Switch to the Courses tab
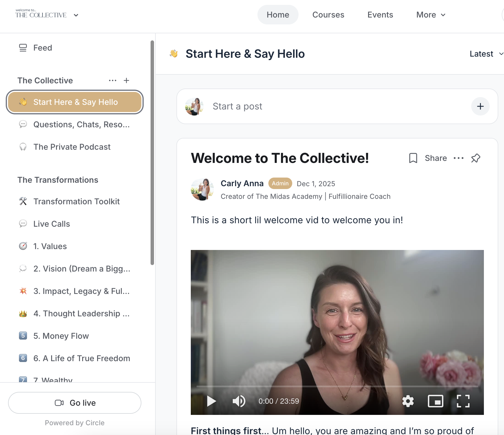Viewport: 504px width, 435px height. (328, 15)
